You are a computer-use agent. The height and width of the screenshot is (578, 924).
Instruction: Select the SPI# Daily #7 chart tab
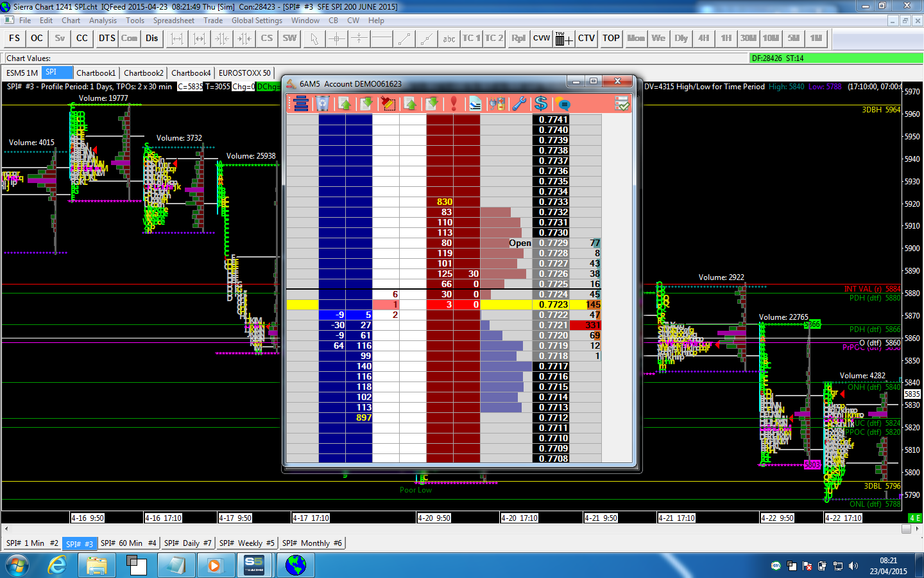[187, 543]
